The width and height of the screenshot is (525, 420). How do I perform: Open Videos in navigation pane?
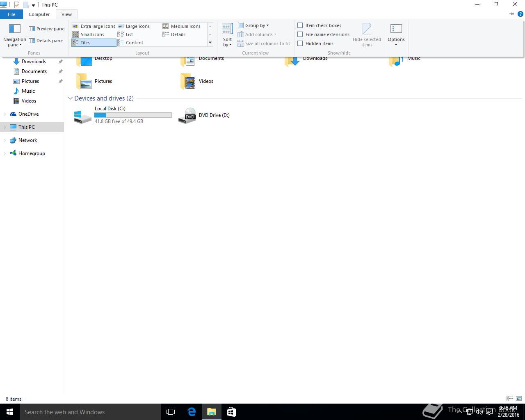(x=29, y=101)
